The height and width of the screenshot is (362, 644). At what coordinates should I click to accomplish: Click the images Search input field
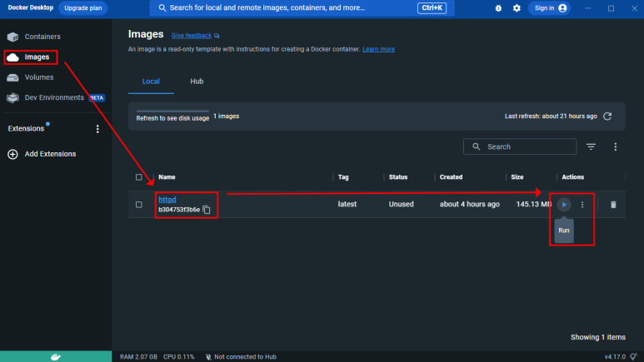(x=520, y=146)
